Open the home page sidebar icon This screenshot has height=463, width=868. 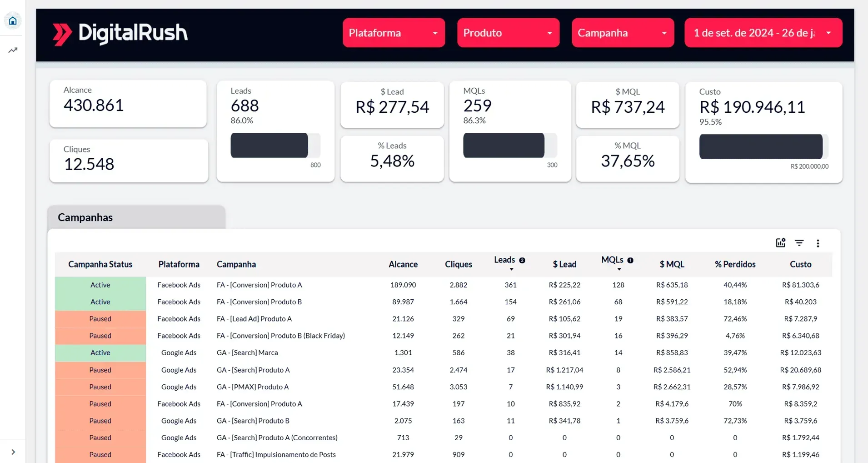pos(13,21)
